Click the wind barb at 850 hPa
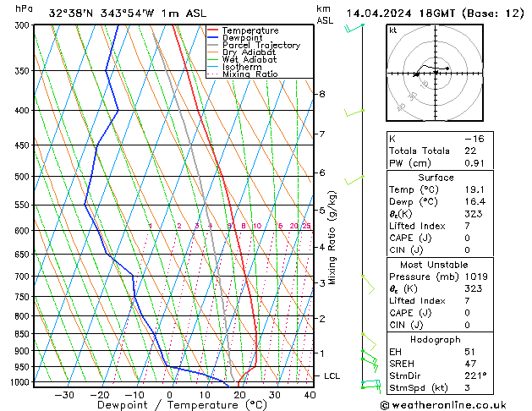 369,342
